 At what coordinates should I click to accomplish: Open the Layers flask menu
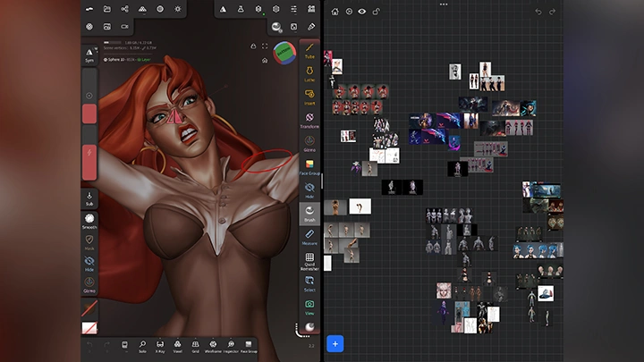[x=241, y=9]
